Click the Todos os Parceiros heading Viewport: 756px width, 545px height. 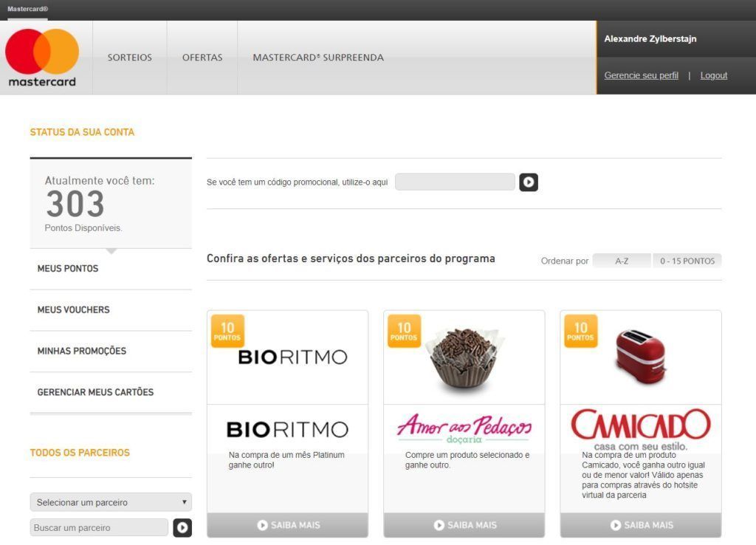tap(80, 453)
